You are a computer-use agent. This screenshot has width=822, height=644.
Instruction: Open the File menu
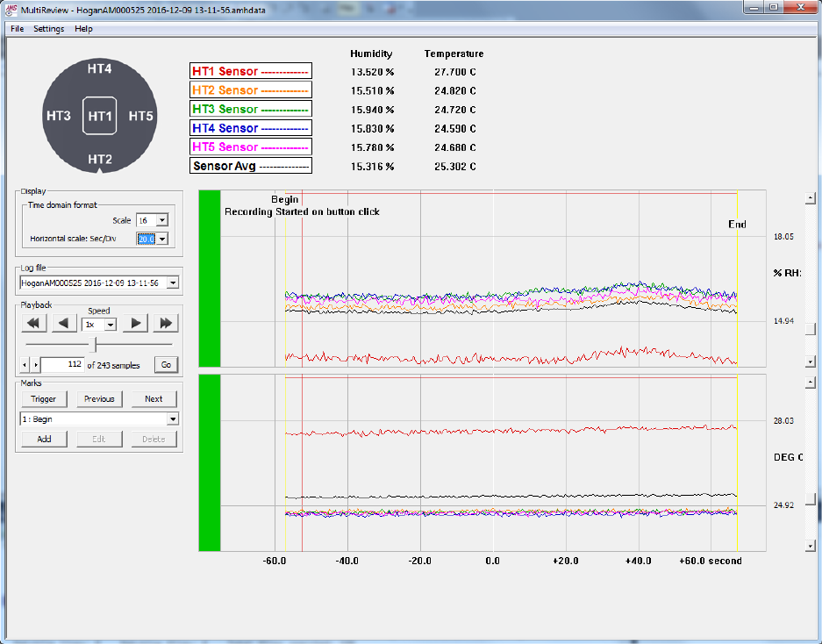coord(18,29)
